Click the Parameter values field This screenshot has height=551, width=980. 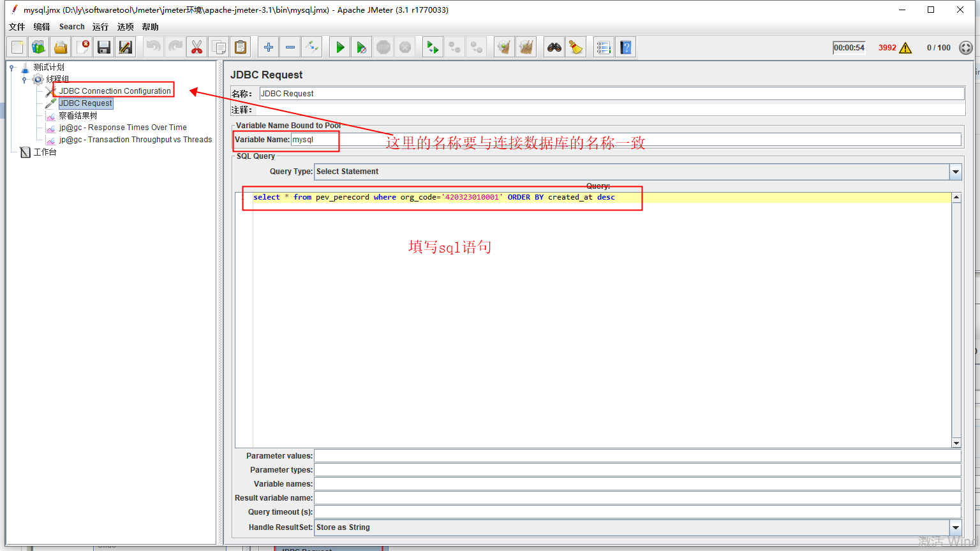tap(638, 456)
